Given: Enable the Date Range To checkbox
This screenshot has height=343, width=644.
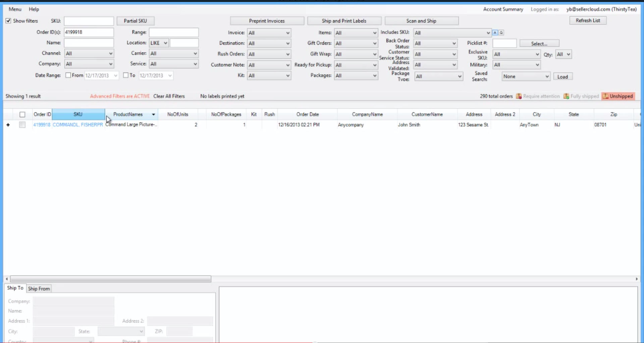Looking at the screenshot, I should click(x=126, y=75).
